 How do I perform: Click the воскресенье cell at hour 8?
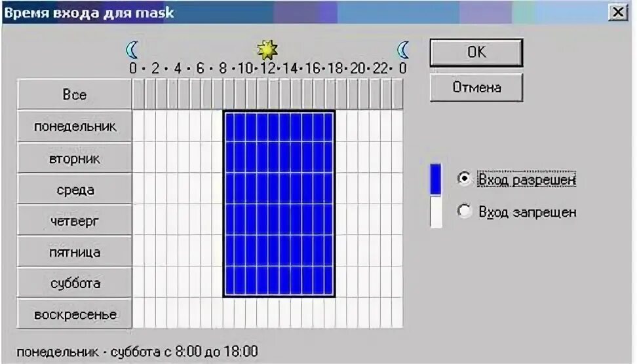pos(228,313)
